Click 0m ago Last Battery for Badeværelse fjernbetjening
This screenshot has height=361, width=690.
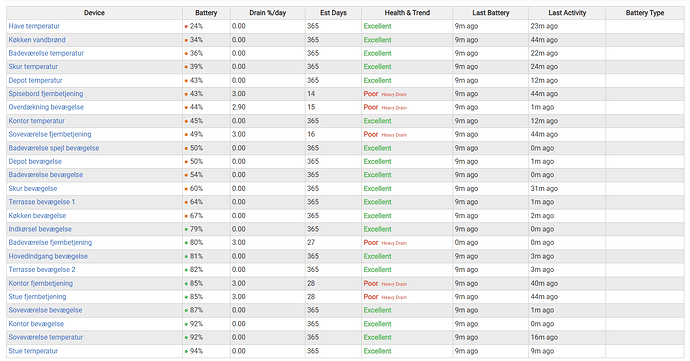(x=466, y=243)
